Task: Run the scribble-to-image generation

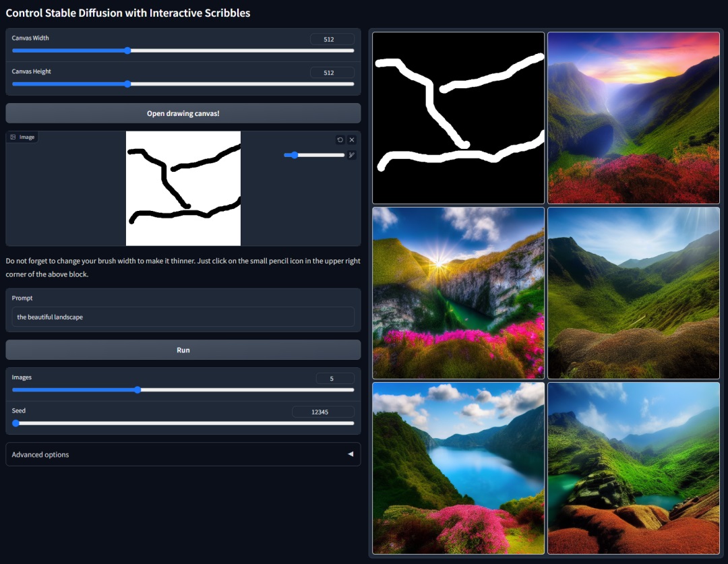Action: pos(183,349)
